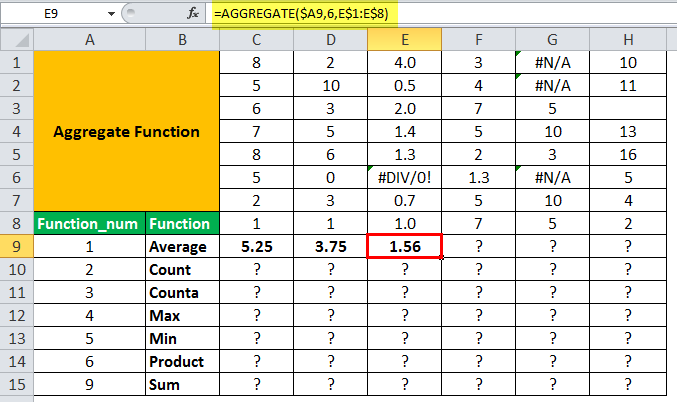Click function number 9 in column A

89,384
